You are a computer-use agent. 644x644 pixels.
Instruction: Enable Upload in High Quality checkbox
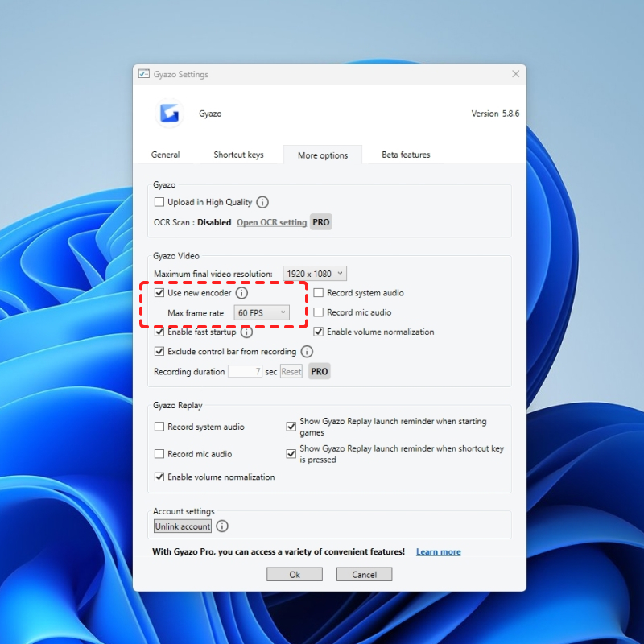tap(159, 202)
